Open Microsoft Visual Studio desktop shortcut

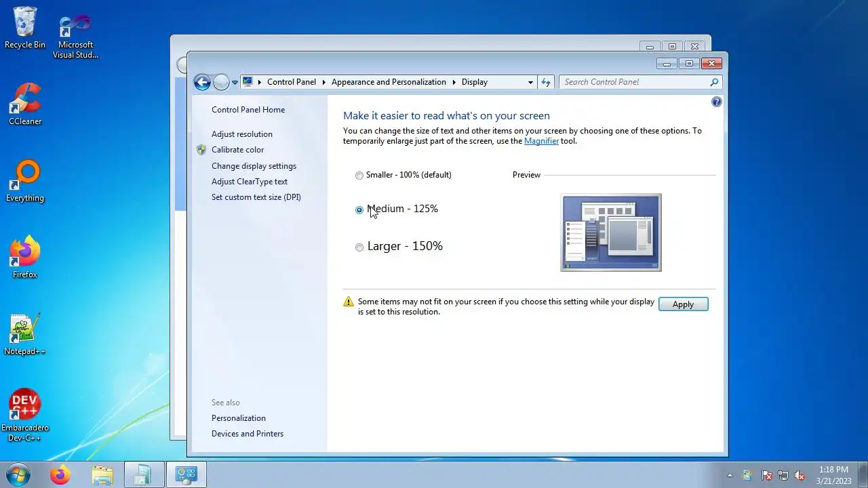(x=75, y=35)
